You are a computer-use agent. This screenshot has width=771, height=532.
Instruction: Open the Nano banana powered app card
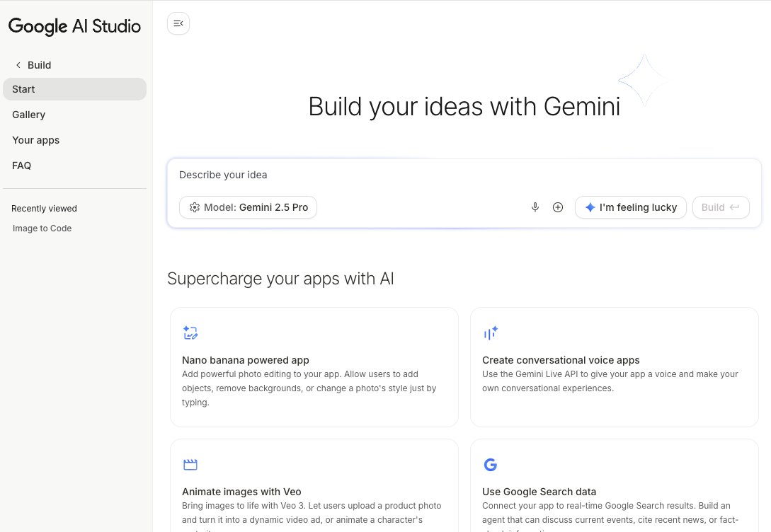click(314, 367)
